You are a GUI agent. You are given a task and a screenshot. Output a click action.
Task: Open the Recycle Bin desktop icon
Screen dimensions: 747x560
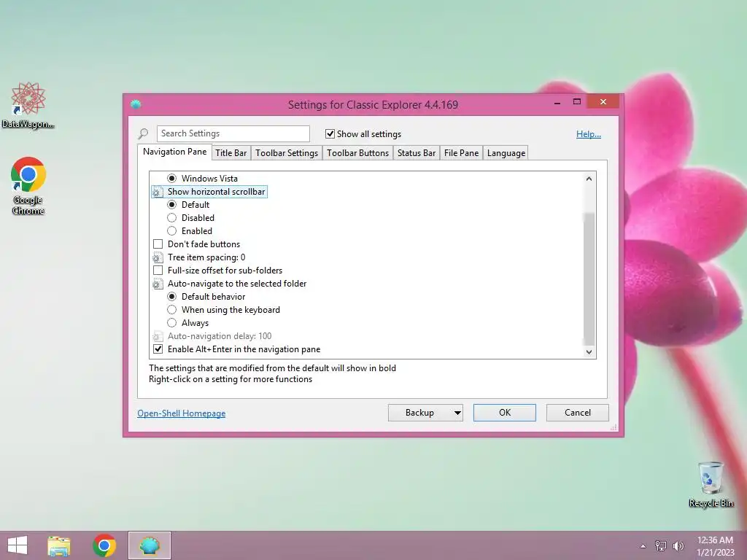coord(711,484)
